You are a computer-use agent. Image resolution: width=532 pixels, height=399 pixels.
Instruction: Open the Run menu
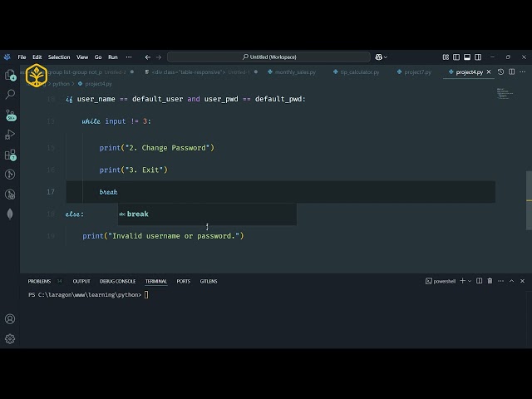click(113, 57)
